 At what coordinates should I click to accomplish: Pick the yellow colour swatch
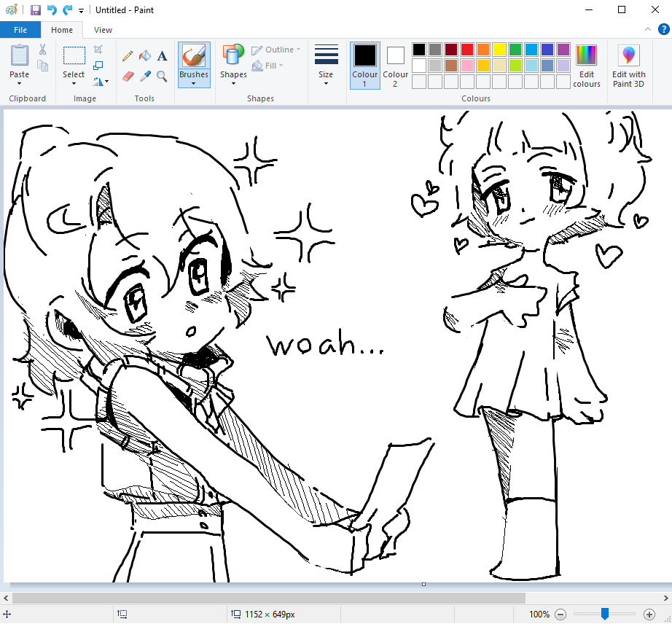(x=499, y=50)
